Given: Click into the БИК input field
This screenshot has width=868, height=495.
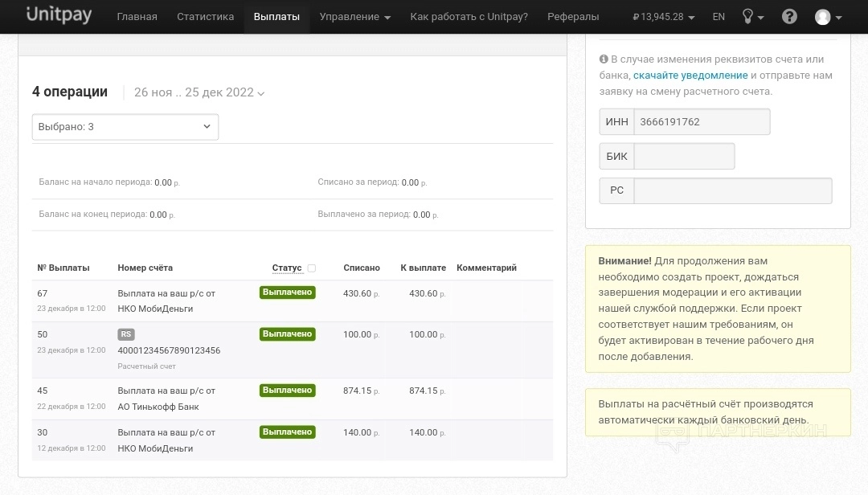Looking at the screenshot, I should pyautogui.click(x=684, y=157).
